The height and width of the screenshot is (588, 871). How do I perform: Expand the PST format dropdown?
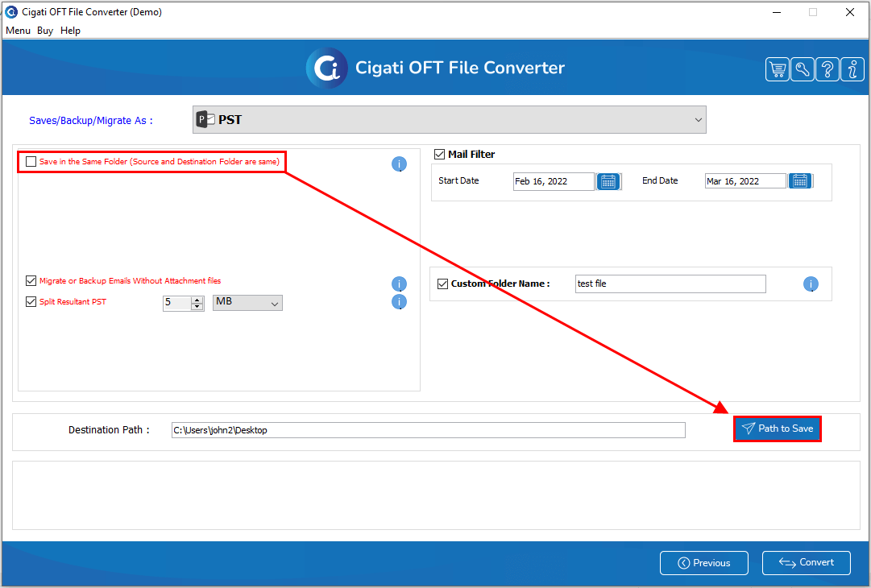coord(450,120)
